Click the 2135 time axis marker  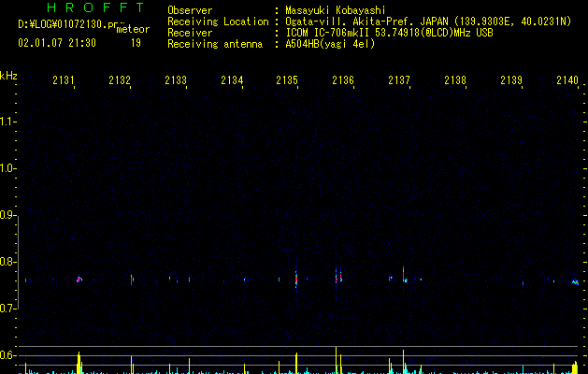tap(287, 79)
